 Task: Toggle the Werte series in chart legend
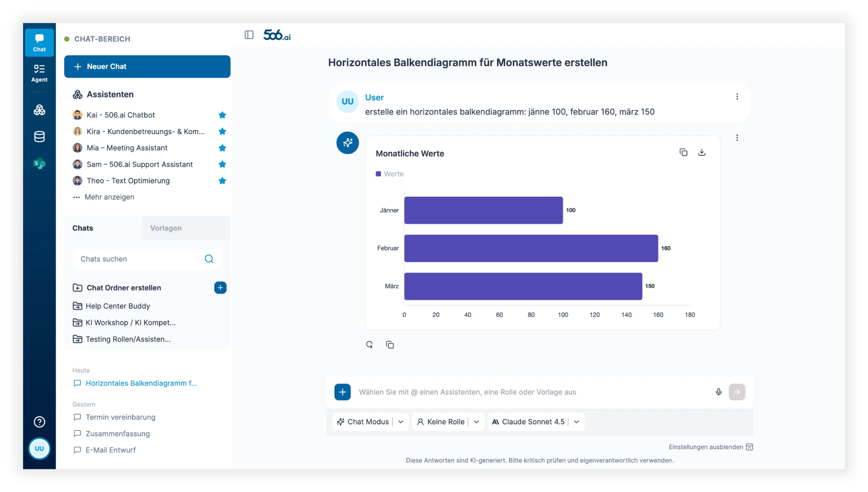click(390, 174)
